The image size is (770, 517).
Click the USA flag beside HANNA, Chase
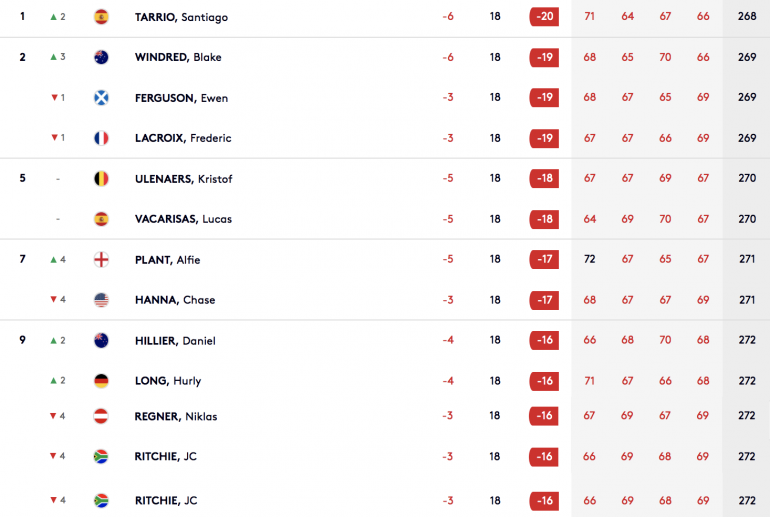101,299
